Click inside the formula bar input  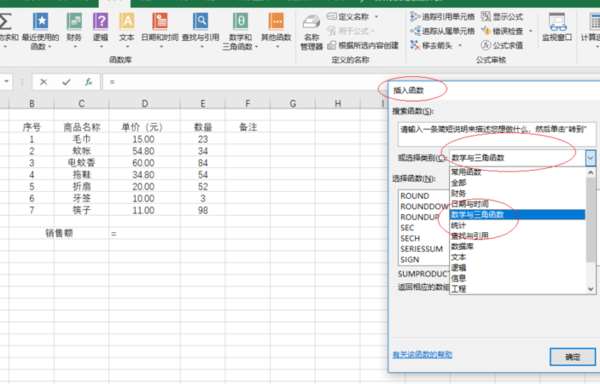tap(245, 82)
